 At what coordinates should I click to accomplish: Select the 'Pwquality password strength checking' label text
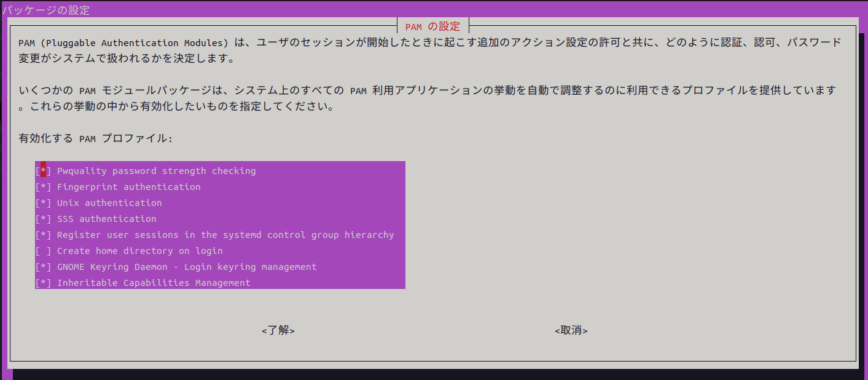156,171
